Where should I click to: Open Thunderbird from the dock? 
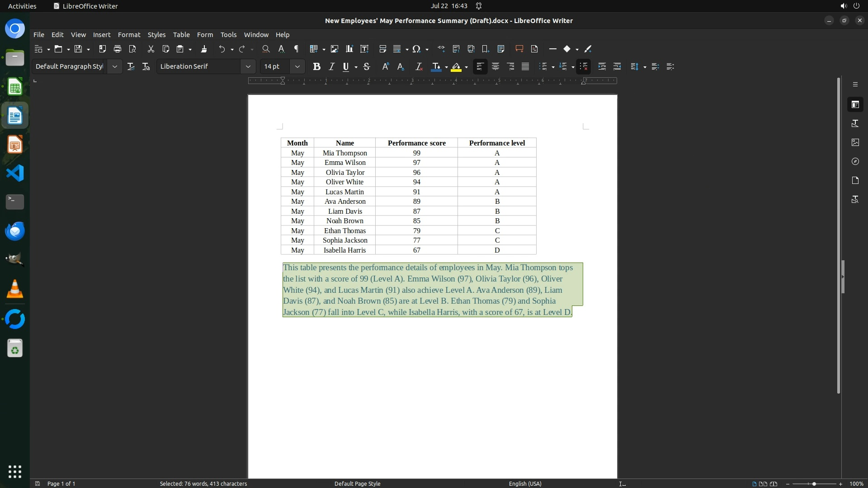point(14,231)
